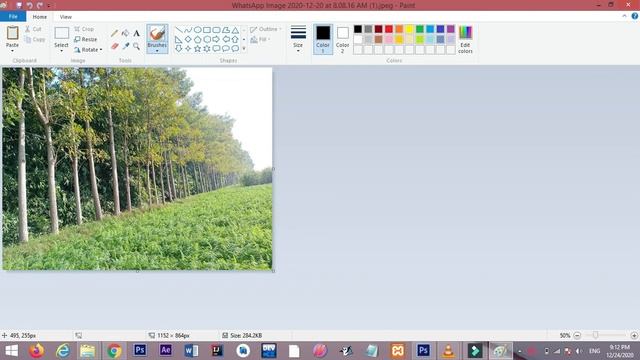640x360 pixels.
Task: Click the Brushes tool icon
Action: click(x=157, y=33)
